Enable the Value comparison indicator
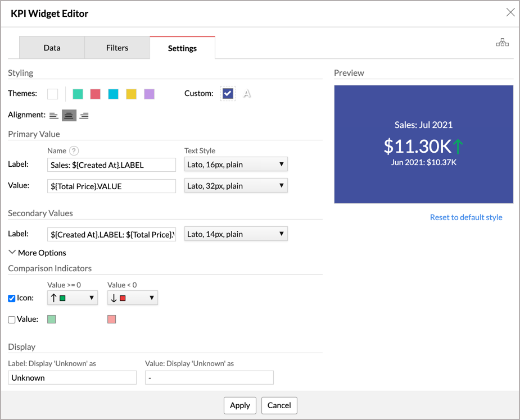This screenshot has width=520, height=420. tap(11, 319)
